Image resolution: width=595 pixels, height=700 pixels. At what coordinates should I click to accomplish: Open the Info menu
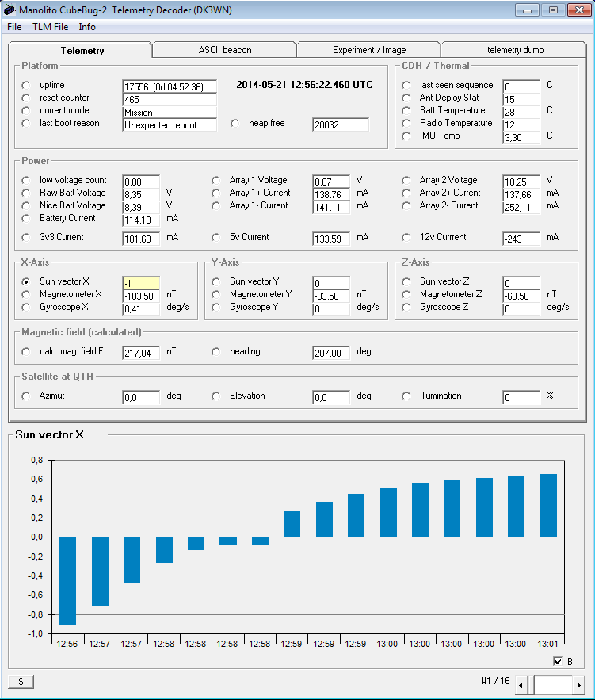(87, 27)
